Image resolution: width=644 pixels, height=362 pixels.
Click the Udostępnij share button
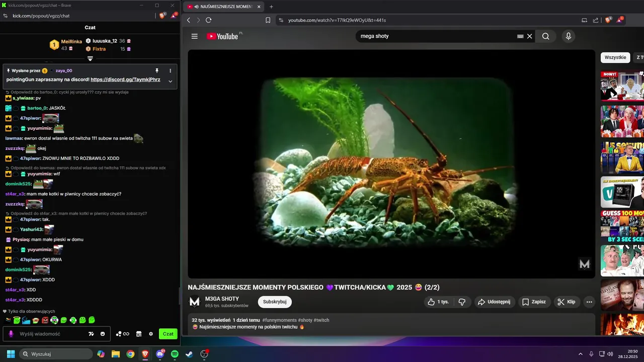tap(494, 302)
